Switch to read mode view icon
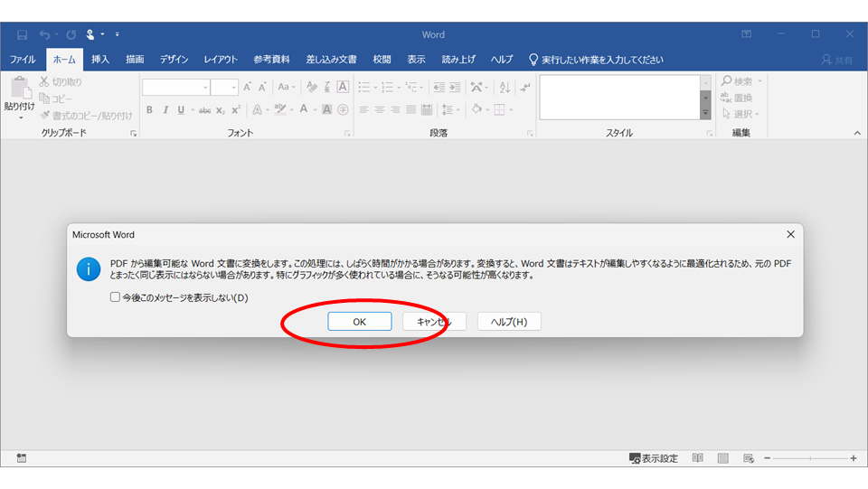868x489 pixels. pyautogui.click(x=697, y=458)
